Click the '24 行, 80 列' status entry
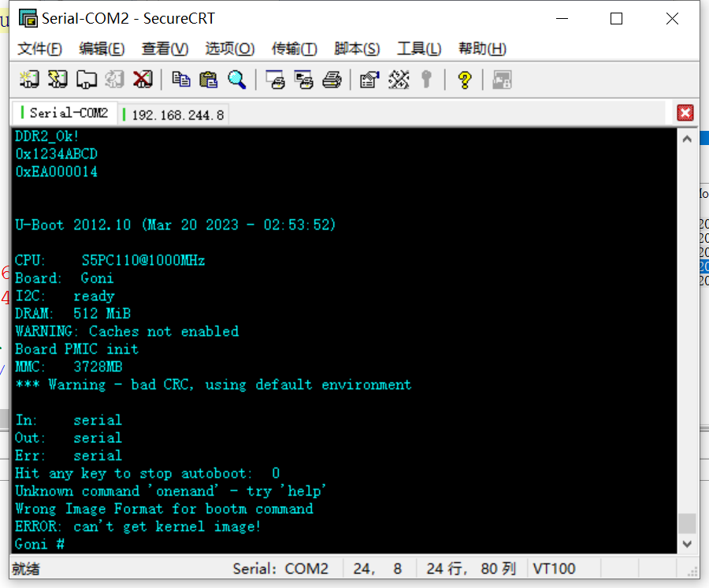The width and height of the screenshot is (709, 588). pyautogui.click(x=471, y=568)
